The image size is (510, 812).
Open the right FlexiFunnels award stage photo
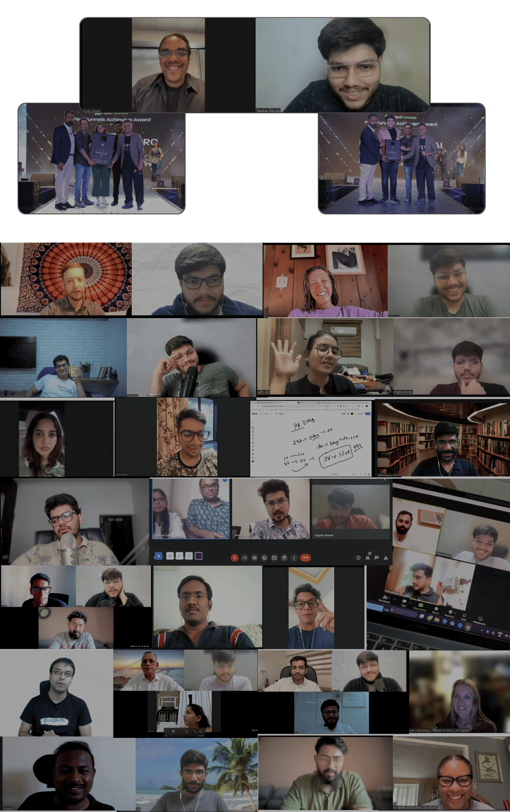click(x=402, y=159)
